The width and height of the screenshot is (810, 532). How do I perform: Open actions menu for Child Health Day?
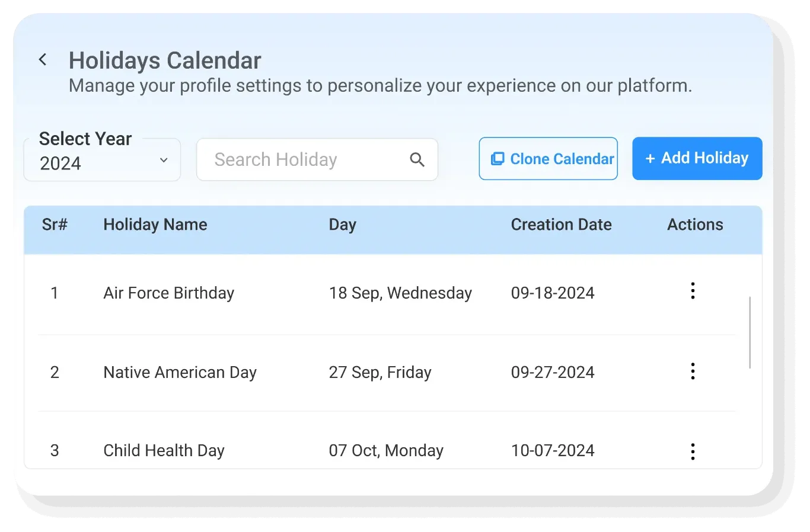(692, 451)
